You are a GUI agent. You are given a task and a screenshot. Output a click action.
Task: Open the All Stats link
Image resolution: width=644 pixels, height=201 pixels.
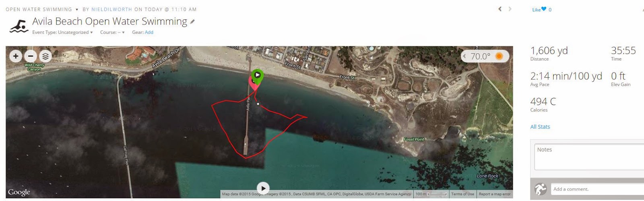tap(540, 126)
